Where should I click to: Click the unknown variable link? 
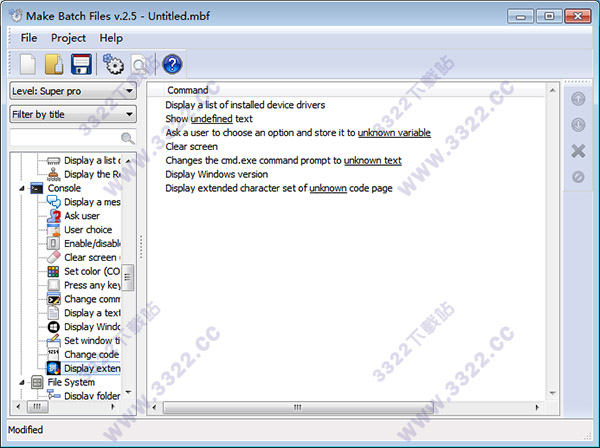coord(394,132)
